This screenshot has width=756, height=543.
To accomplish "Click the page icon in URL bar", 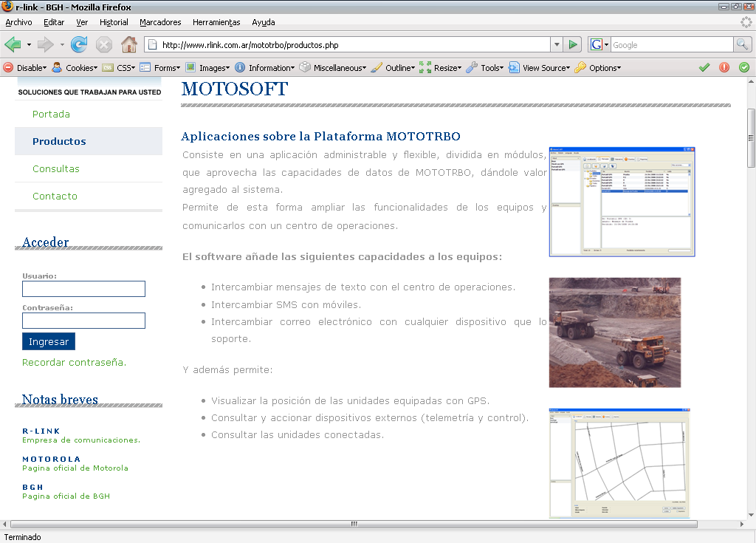I will pyautogui.click(x=152, y=45).
